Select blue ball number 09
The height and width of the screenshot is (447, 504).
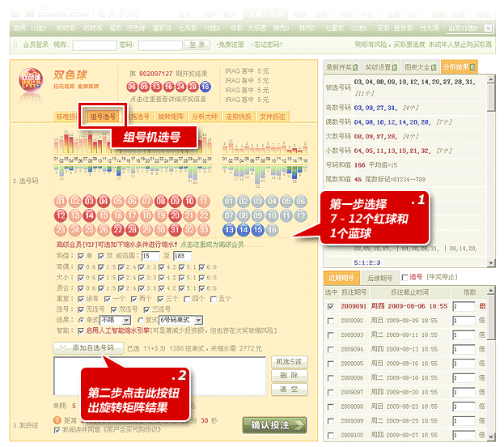(x=257, y=215)
